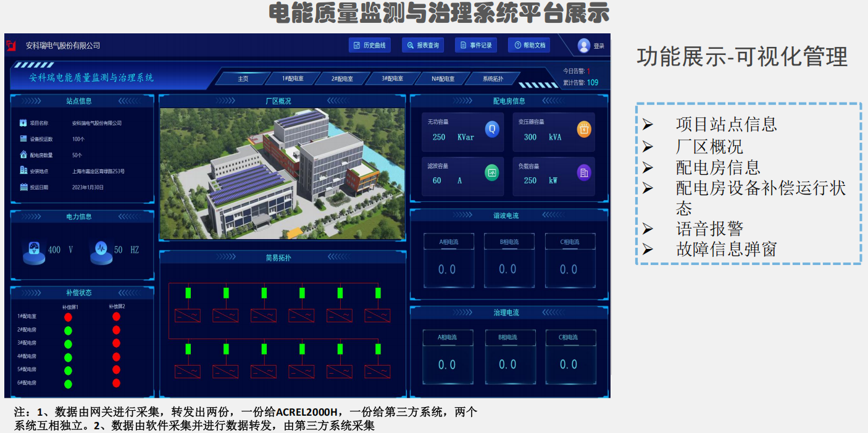868x433 pixels.
Task: Click the 配电房数量 house icon
Action: [23, 155]
